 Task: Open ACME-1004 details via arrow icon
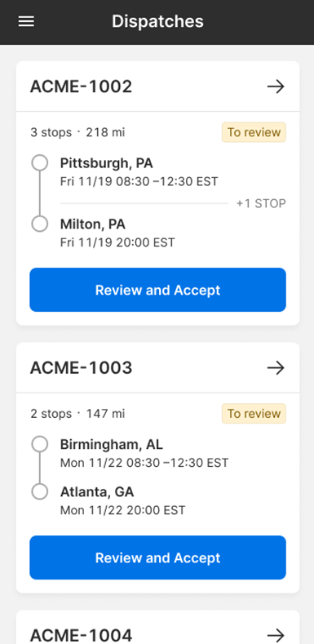(x=276, y=635)
